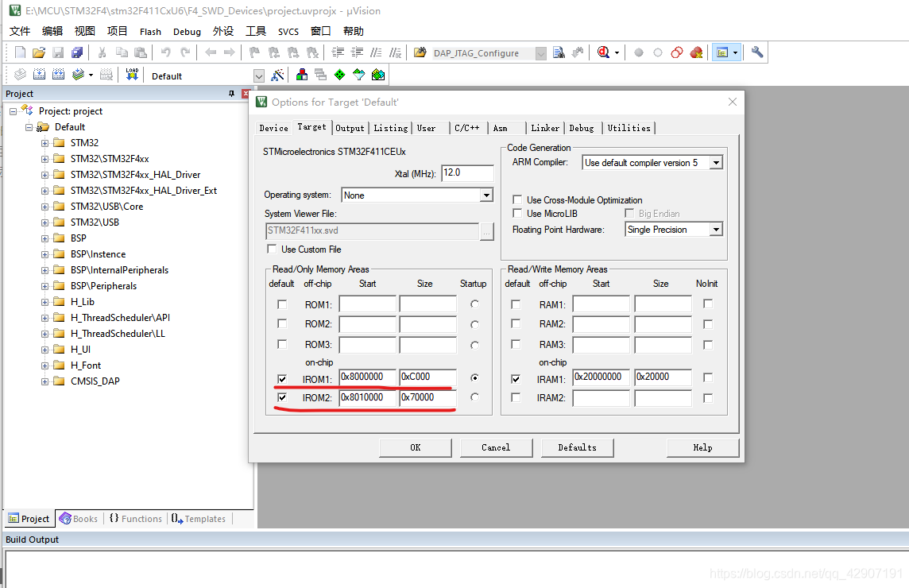Viewport: 909px width, 588px height.
Task: Click the Batch build layers icon
Action: click(78, 75)
